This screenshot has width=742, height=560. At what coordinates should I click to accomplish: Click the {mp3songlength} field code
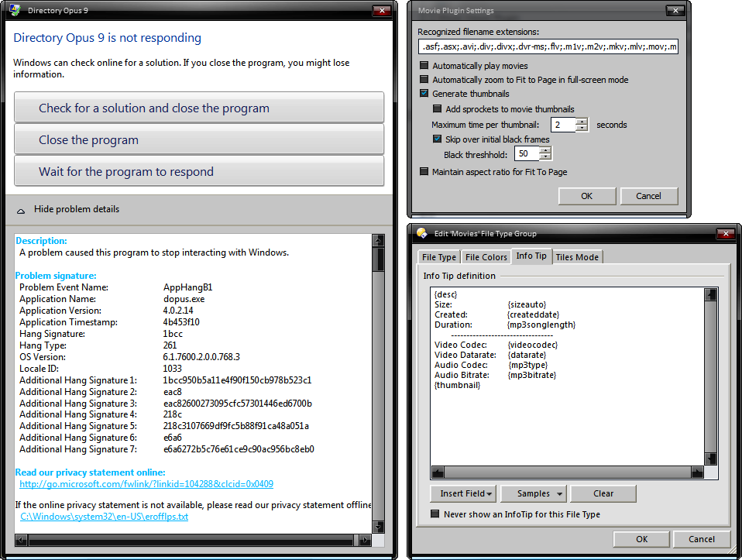(x=541, y=325)
